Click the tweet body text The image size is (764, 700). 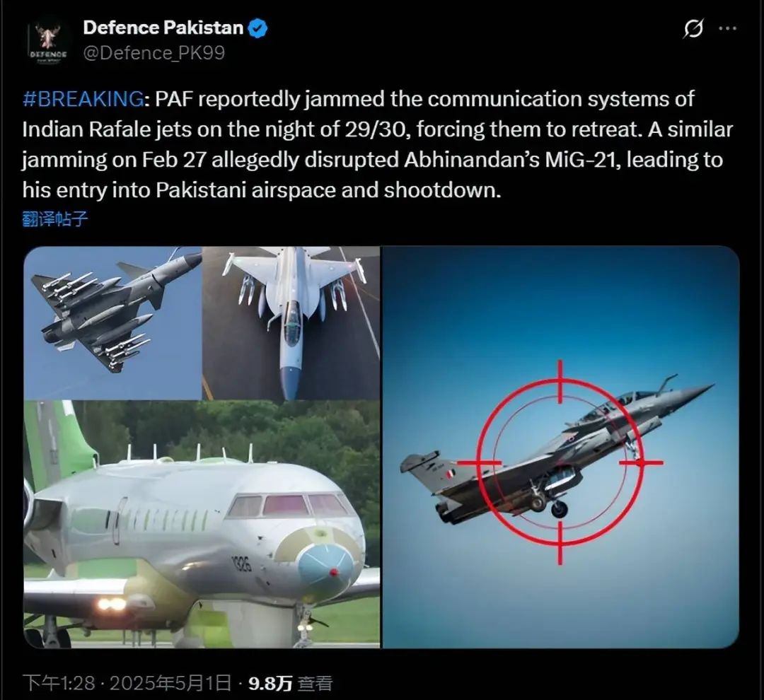(x=378, y=144)
